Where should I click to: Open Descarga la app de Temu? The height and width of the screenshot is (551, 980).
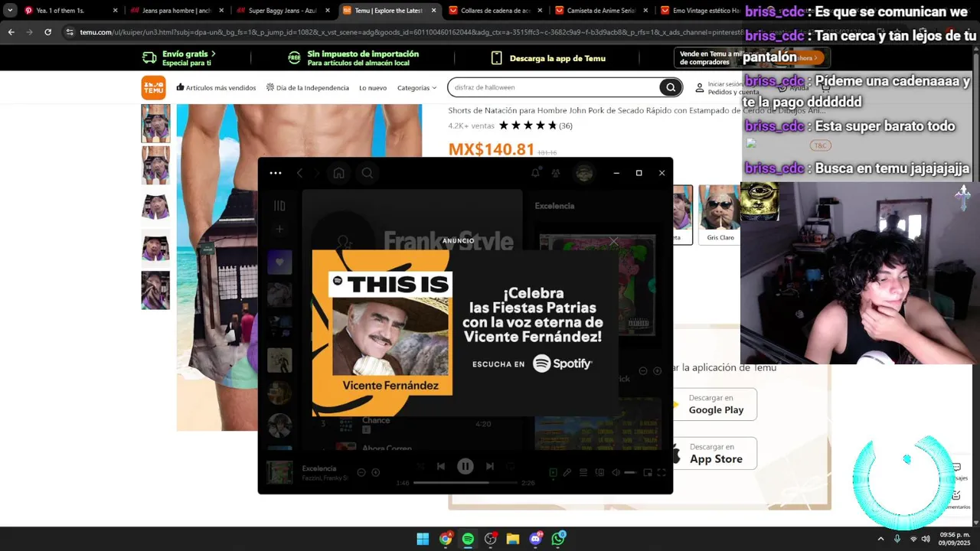pos(548,58)
